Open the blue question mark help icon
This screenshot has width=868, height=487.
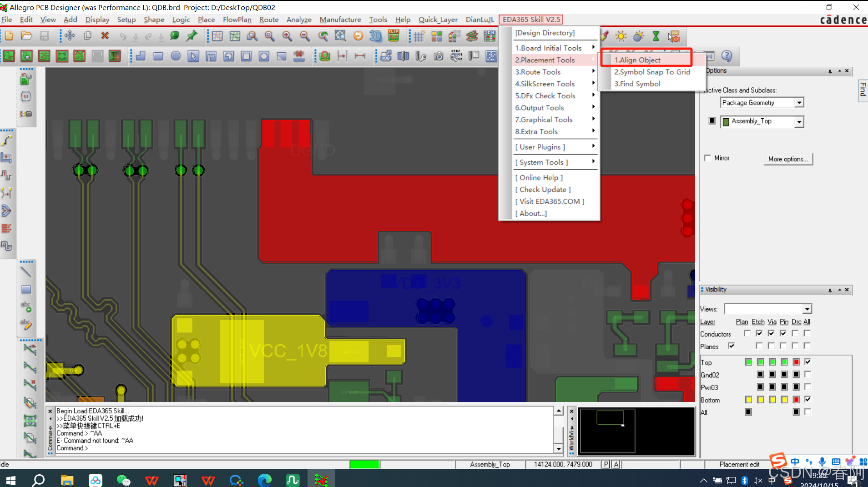click(727, 56)
